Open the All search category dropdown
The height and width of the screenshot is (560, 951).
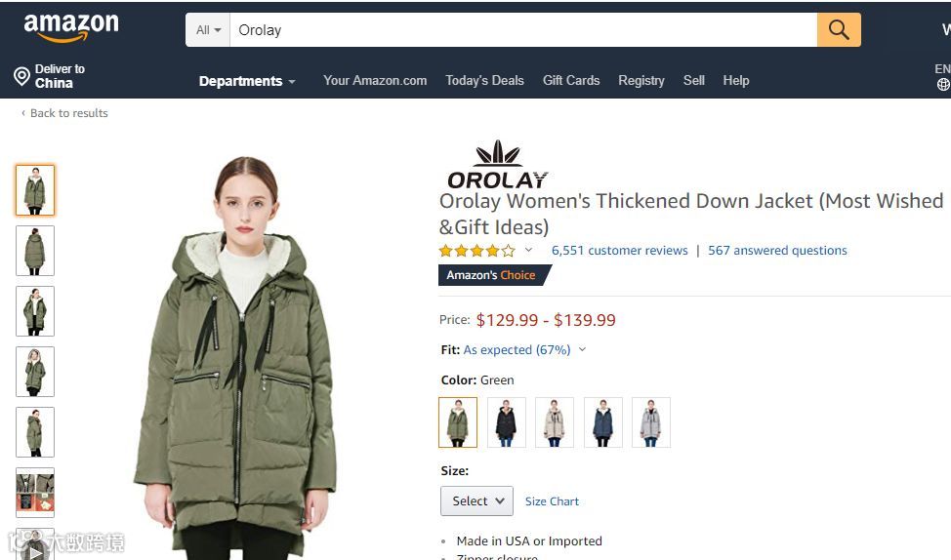pyautogui.click(x=208, y=29)
